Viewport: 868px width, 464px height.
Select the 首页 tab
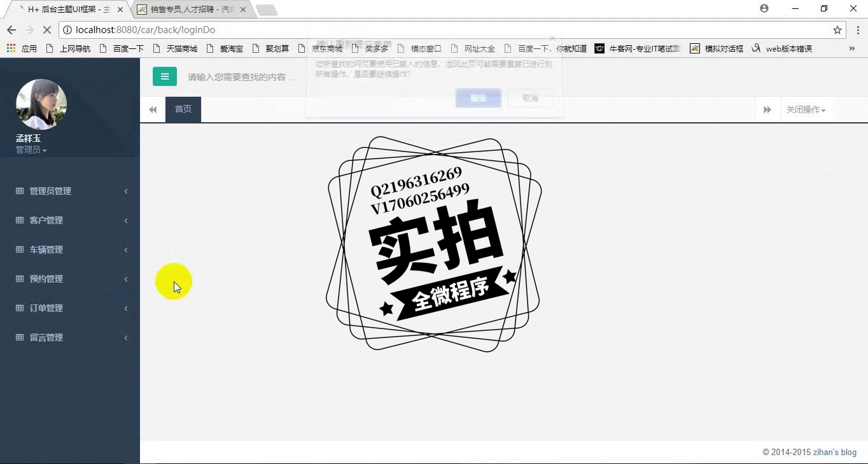(183, 109)
